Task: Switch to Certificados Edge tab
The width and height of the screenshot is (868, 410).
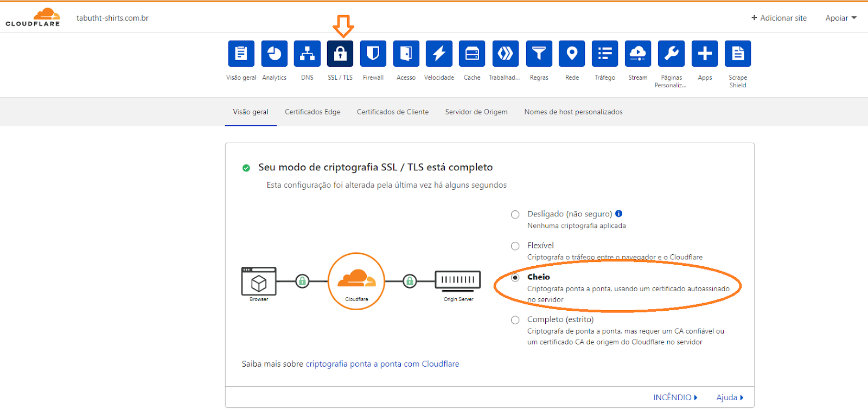Action: click(x=312, y=112)
